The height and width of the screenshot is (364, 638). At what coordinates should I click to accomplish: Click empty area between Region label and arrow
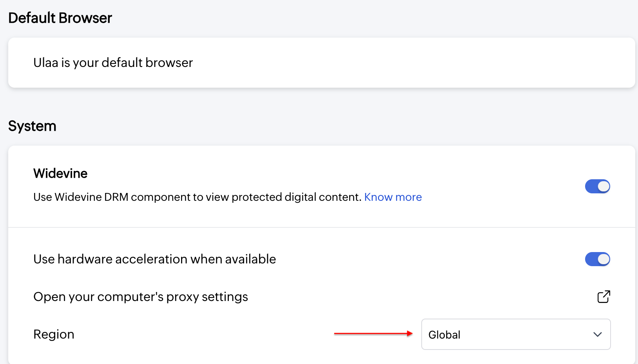204,334
